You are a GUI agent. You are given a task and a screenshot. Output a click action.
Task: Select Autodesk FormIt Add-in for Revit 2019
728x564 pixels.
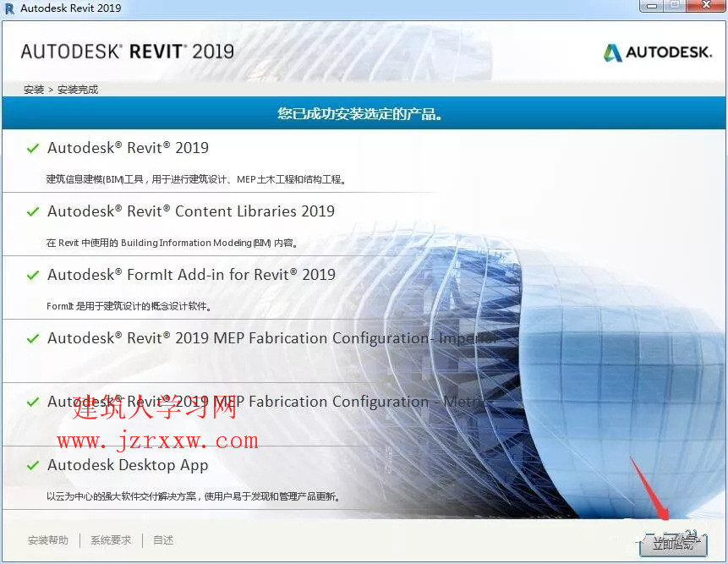(x=191, y=274)
